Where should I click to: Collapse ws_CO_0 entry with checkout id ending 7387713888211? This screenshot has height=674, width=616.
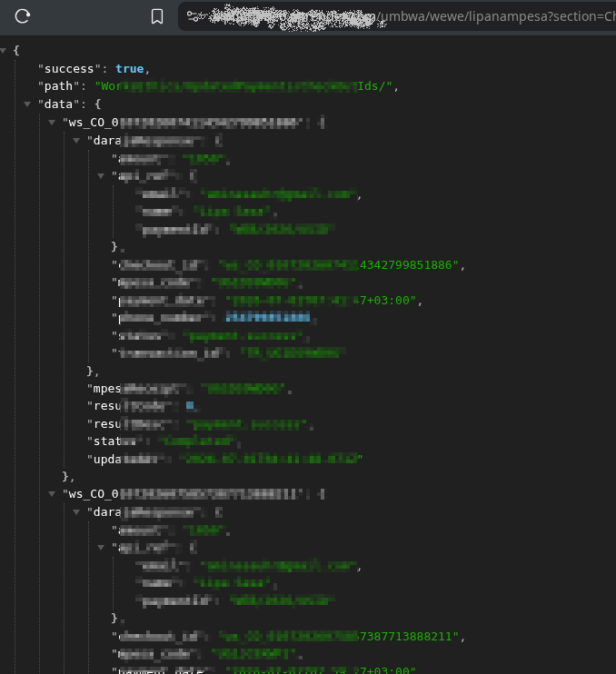(x=52, y=494)
